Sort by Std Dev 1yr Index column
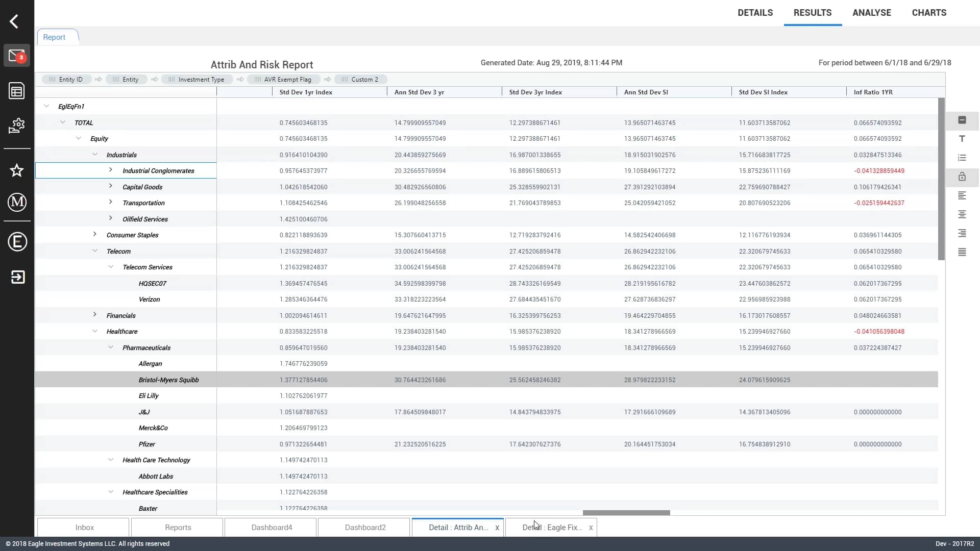 [x=330, y=92]
